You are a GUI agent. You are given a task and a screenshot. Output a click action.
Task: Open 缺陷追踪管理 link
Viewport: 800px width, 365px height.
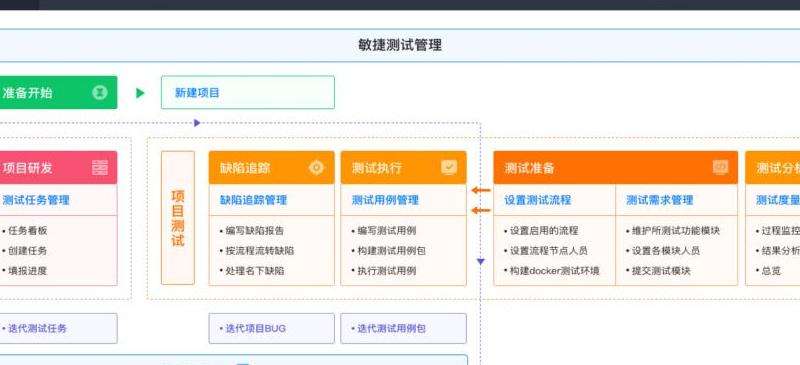point(254,200)
